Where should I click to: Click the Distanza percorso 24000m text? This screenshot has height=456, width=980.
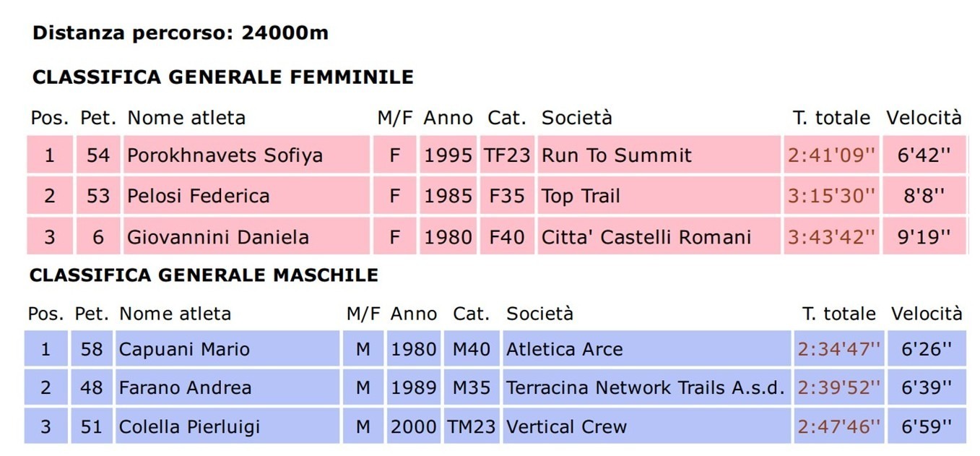181,33
